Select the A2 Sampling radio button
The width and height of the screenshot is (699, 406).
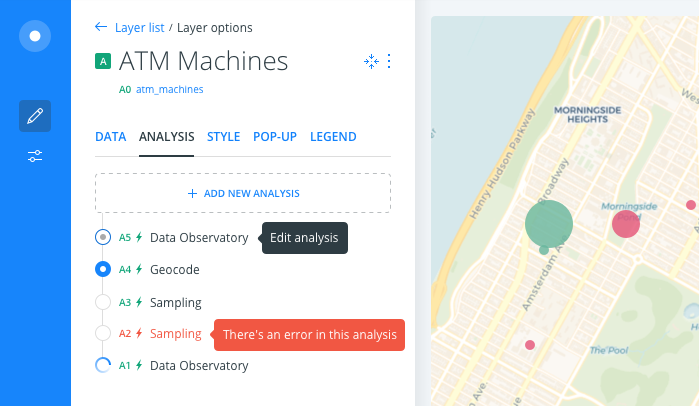tap(103, 333)
